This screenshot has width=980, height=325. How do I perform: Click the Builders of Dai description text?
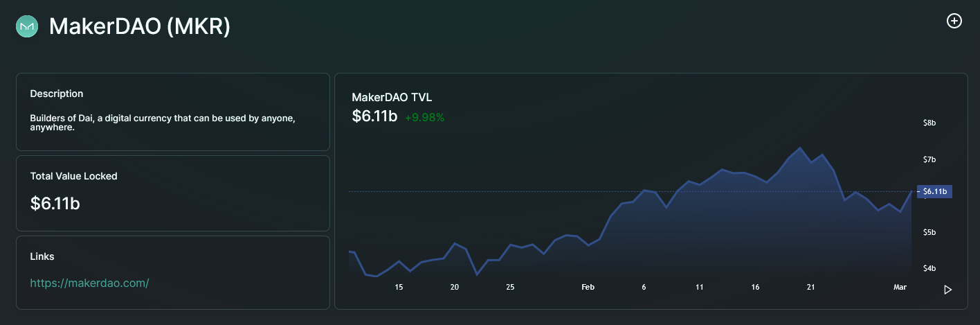click(163, 123)
